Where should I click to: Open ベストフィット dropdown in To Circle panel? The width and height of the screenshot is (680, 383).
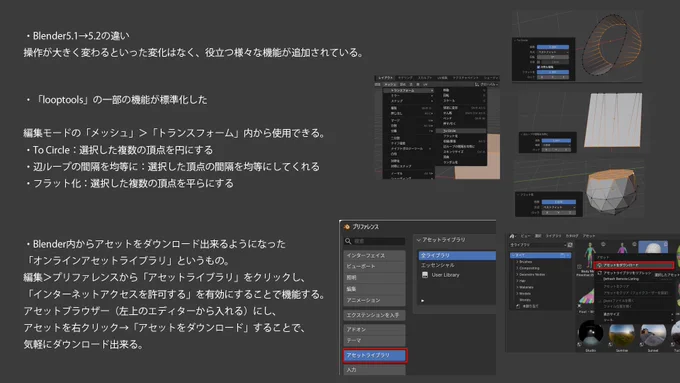click(553, 52)
